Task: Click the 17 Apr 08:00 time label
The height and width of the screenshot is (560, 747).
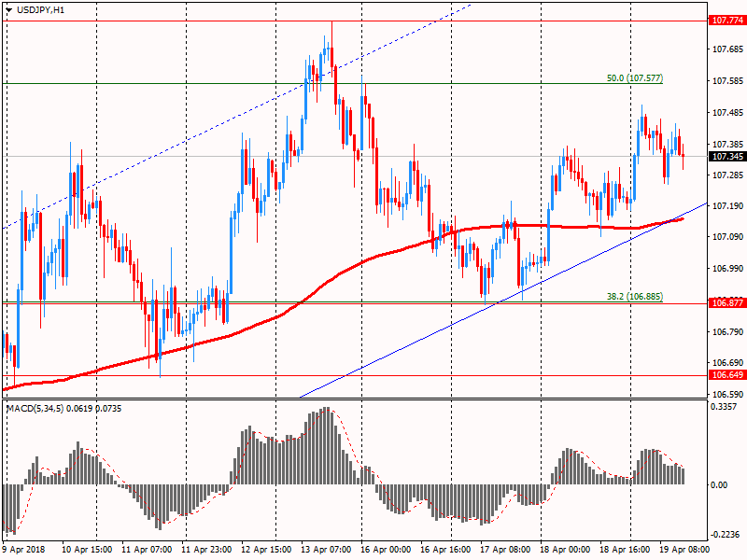Action: [x=505, y=549]
